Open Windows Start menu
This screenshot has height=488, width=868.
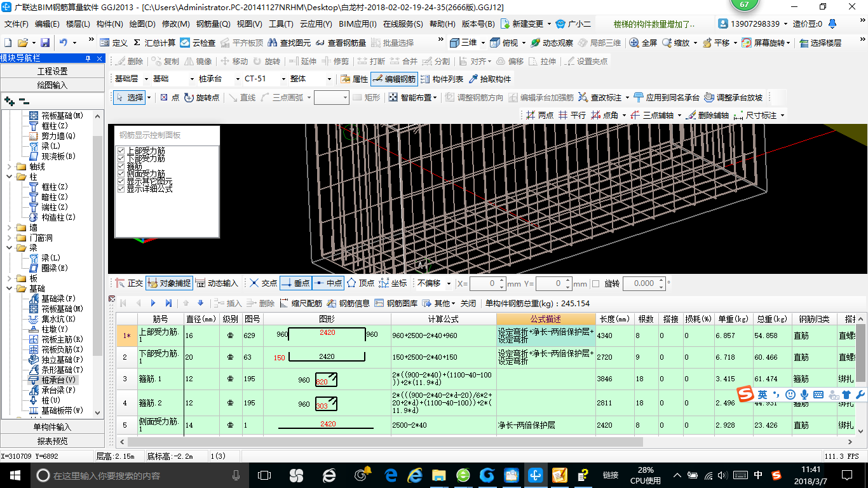click(15, 475)
